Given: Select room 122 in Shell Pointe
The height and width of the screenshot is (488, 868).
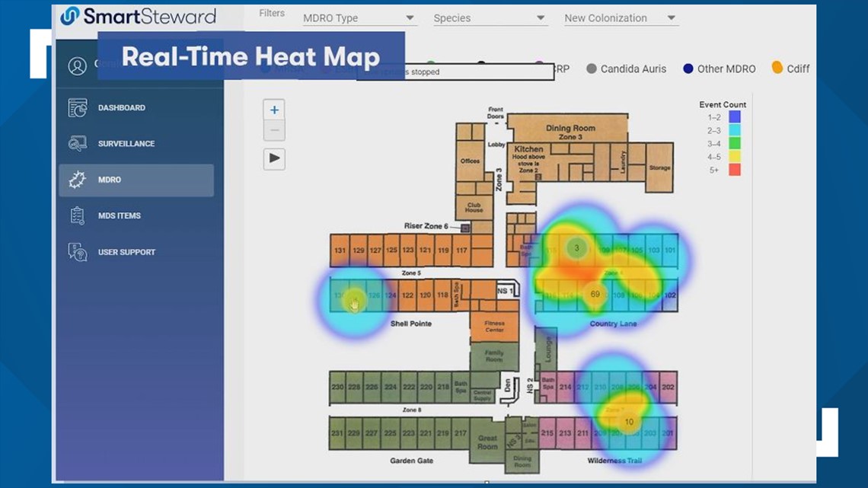Looking at the screenshot, I should point(407,295).
